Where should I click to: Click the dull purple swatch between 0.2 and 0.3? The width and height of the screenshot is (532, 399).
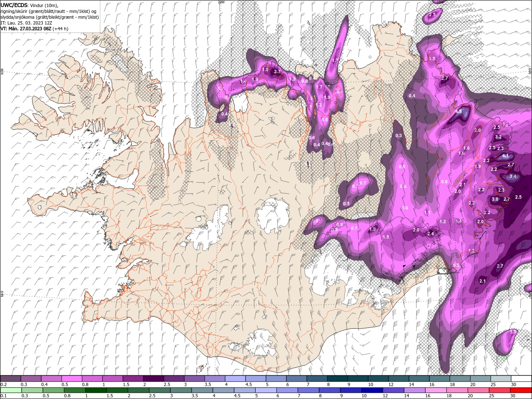[11, 379]
